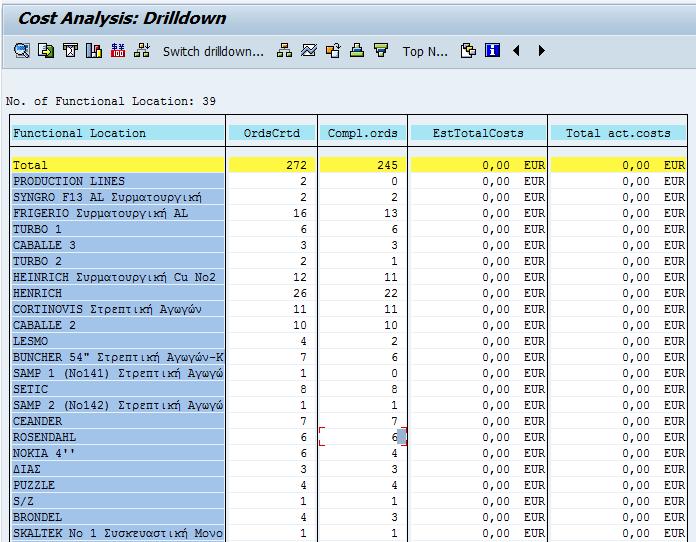This screenshot has width=696, height=542.
Task: Click the Choose detail magnifier icon
Action: tap(21, 51)
